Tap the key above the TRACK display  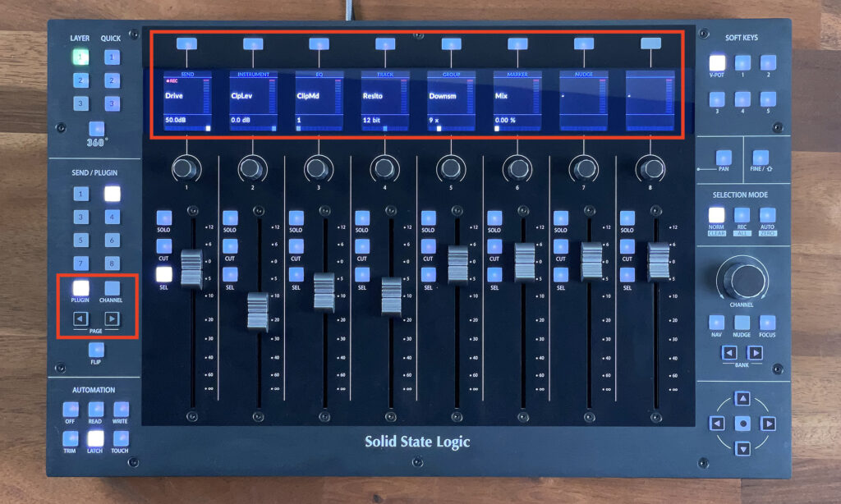[x=385, y=44]
